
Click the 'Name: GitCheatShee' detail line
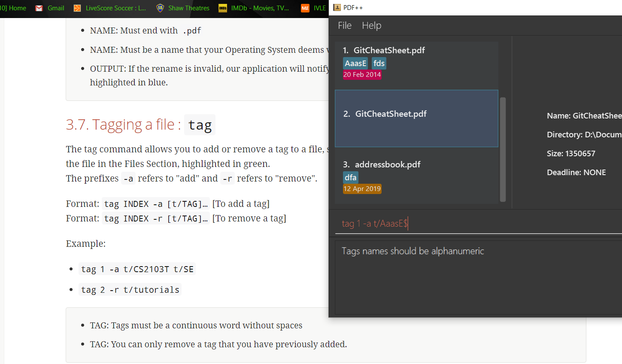pos(584,116)
